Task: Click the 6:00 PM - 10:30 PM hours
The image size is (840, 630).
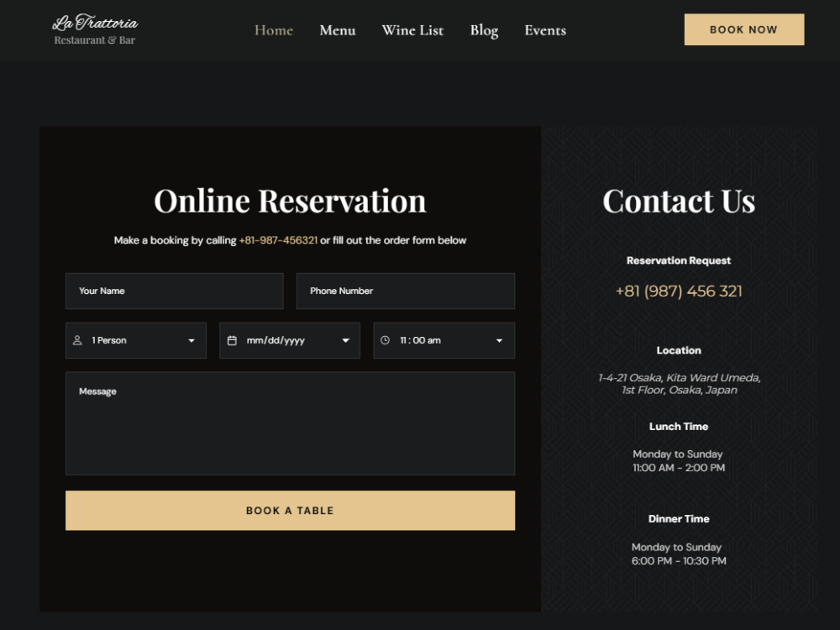Action: click(x=679, y=561)
